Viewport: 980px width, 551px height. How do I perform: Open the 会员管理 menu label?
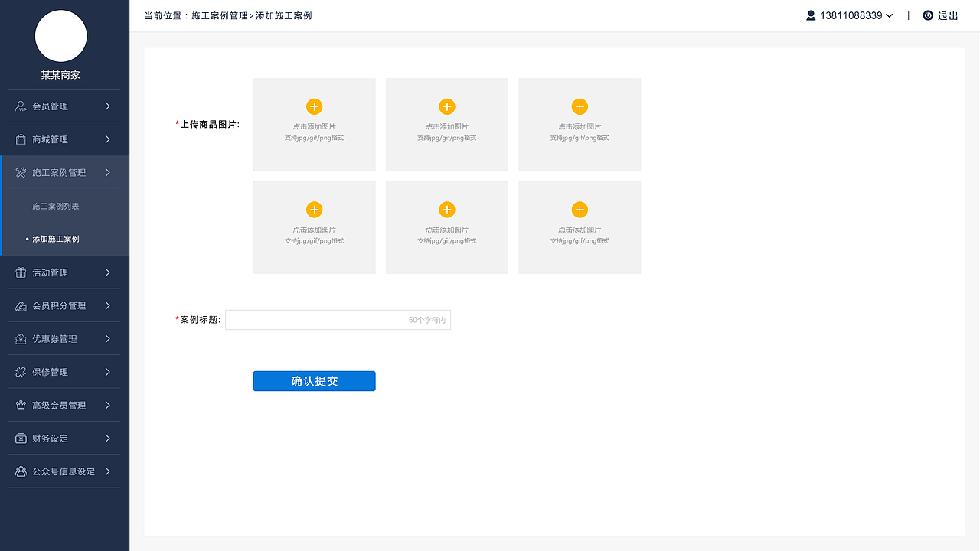pos(51,106)
